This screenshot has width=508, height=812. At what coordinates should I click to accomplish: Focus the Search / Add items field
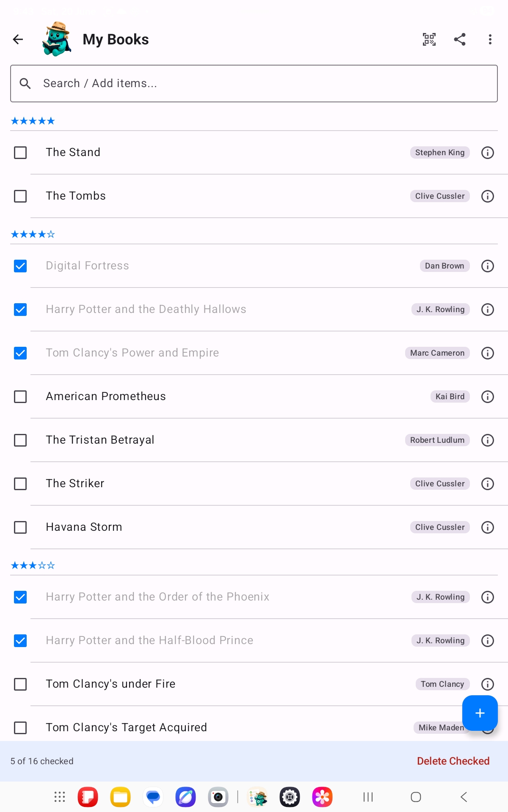point(254,83)
